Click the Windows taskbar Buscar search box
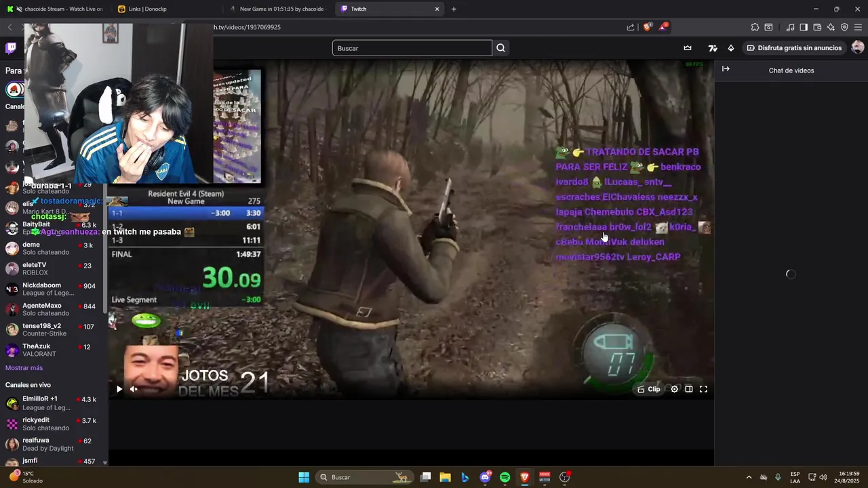 365,477
